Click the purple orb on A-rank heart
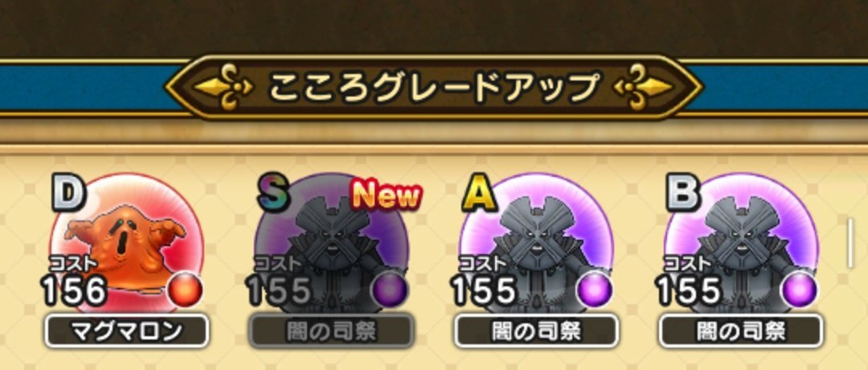Viewport: 868px width, 370px height. [x=595, y=290]
